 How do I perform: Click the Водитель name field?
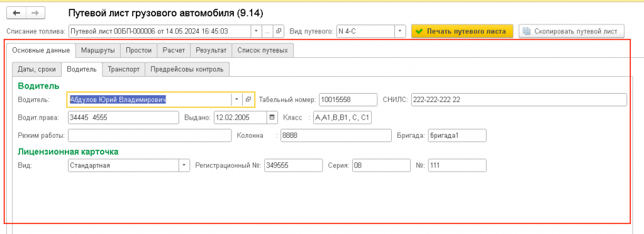pyautogui.click(x=150, y=99)
